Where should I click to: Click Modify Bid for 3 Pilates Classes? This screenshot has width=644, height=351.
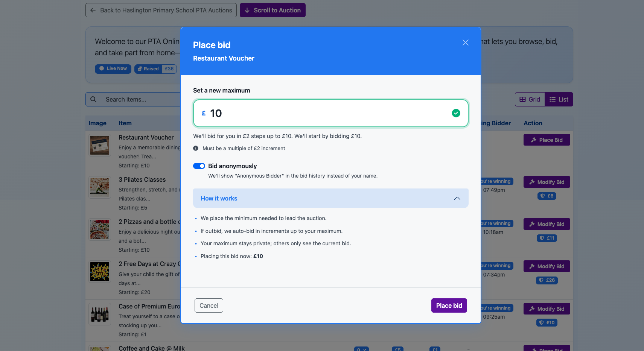pos(547,182)
